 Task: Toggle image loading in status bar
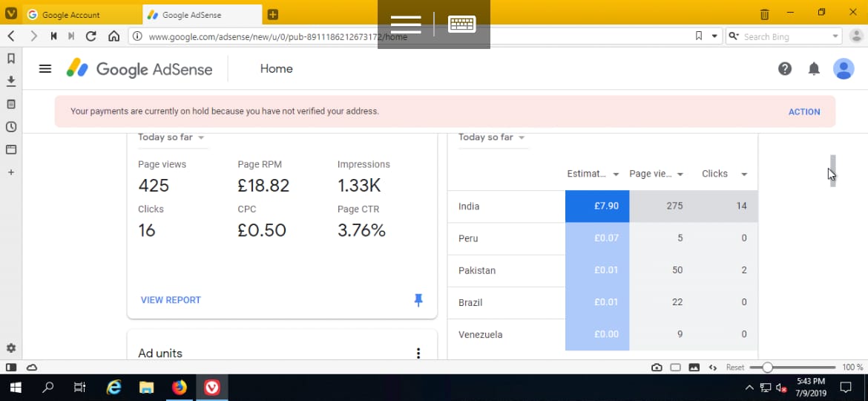click(694, 368)
